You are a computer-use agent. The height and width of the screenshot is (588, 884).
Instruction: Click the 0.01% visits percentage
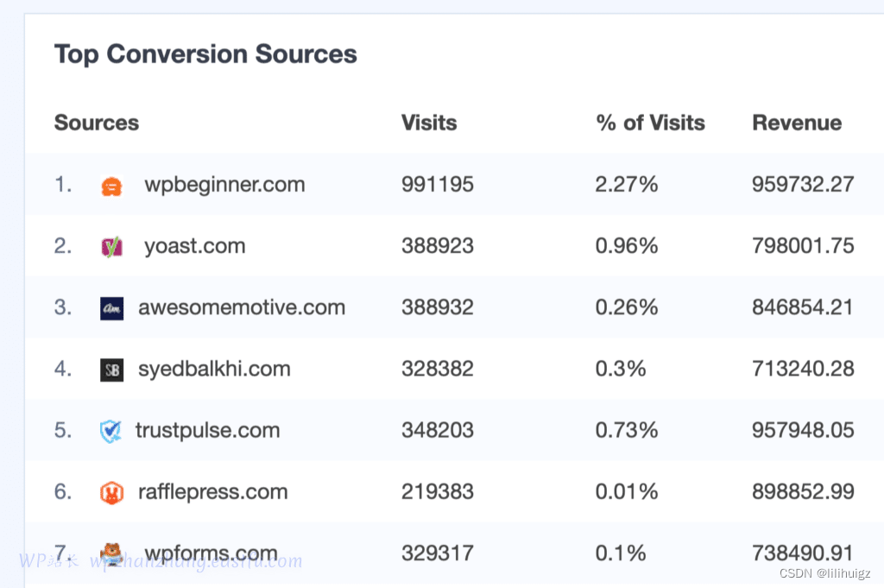[627, 491]
